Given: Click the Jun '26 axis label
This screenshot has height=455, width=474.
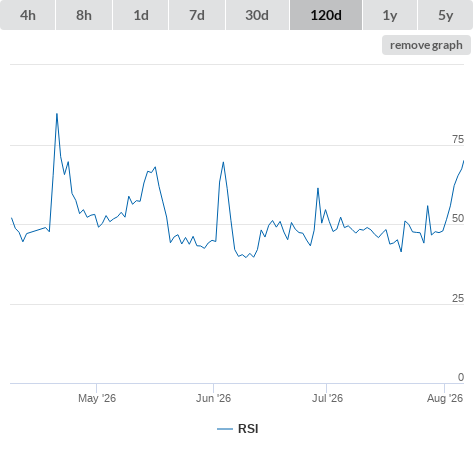Looking at the screenshot, I should (x=213, y=398).
